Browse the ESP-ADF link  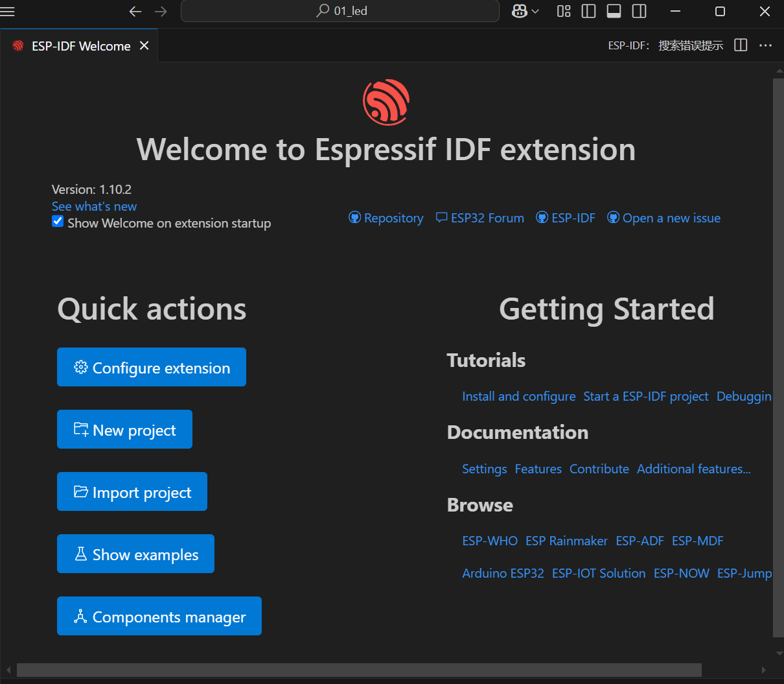(640, 541)
